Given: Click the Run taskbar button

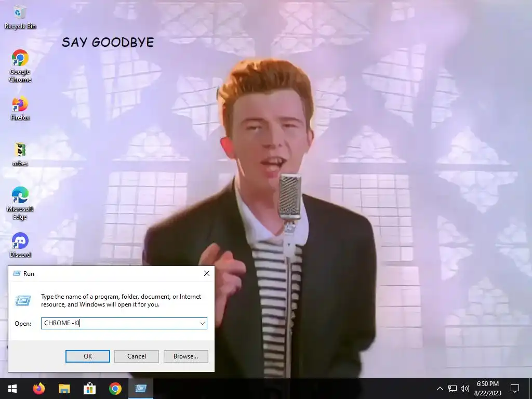Looking at the screenshot, I should click(141, 389).
